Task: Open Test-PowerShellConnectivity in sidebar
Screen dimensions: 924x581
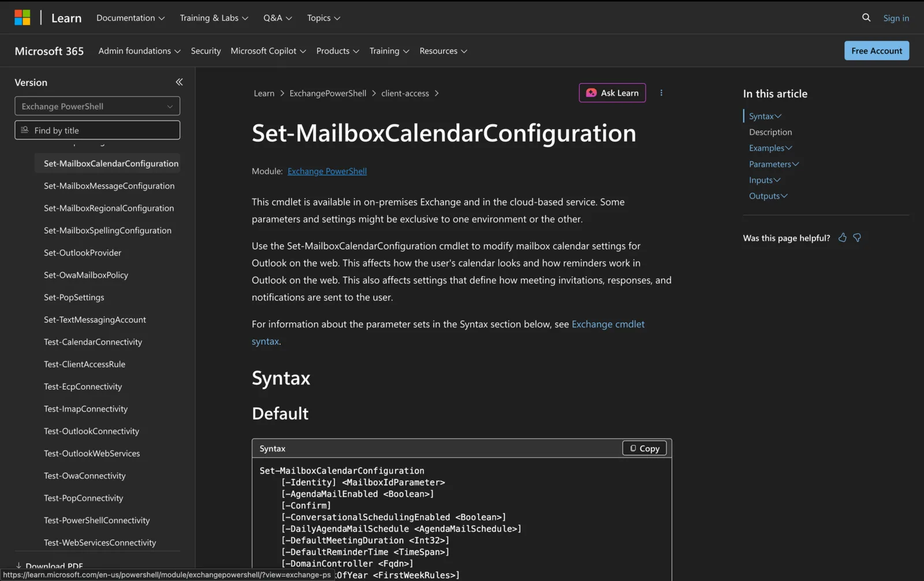Action: (96, 520)
